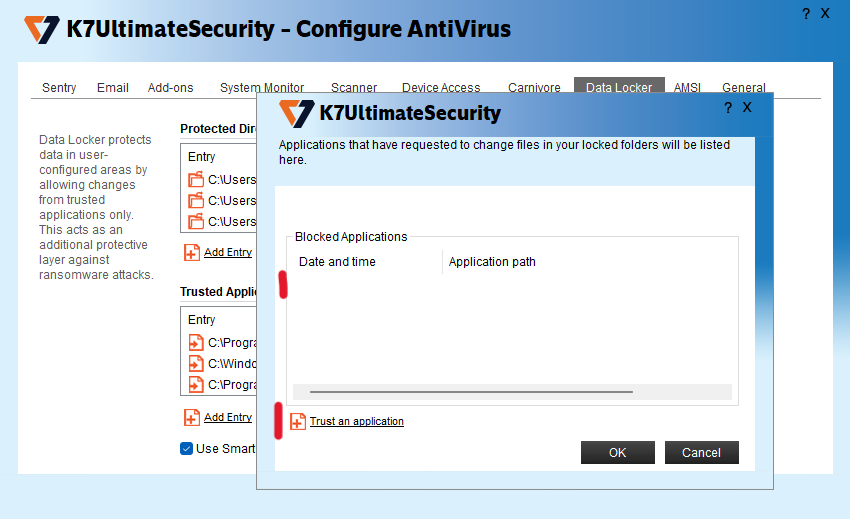This screenshot has height=519, width=850.
Task: Select the Data Locker tab
Action: point(619,88)
